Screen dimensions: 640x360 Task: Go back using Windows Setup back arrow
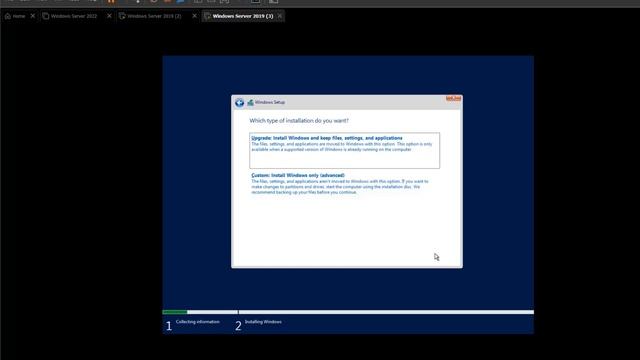pyautogui.click(x=240, y=102)
